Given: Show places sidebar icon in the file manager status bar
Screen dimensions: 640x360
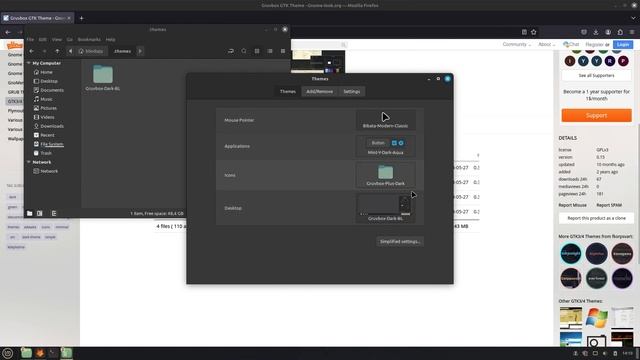Looking at the screenshot, I should tap(29, 213).
